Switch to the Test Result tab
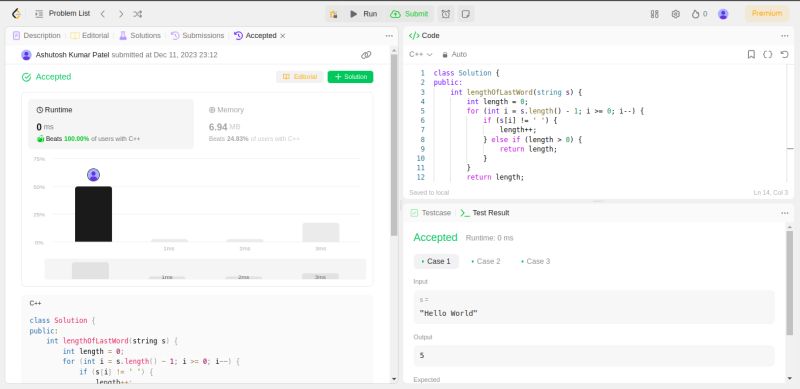The image size is (800, 389). (x=485, y=213)
